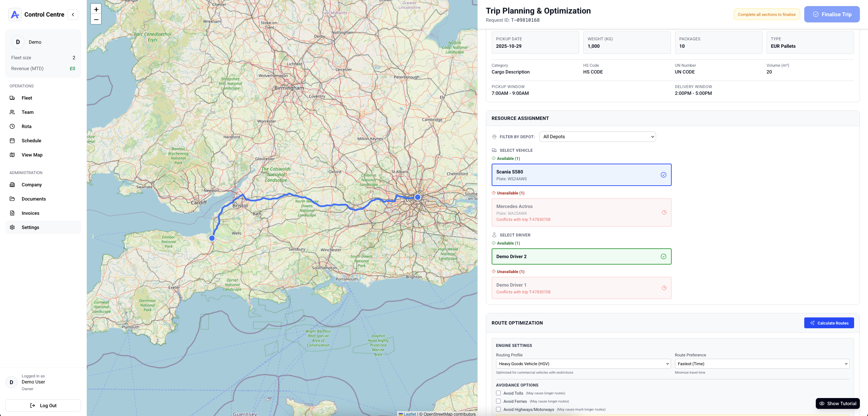The image size is (868, 416).
Task: Click the Fleet truck icon in sidebar
Action: pos(12,98)
